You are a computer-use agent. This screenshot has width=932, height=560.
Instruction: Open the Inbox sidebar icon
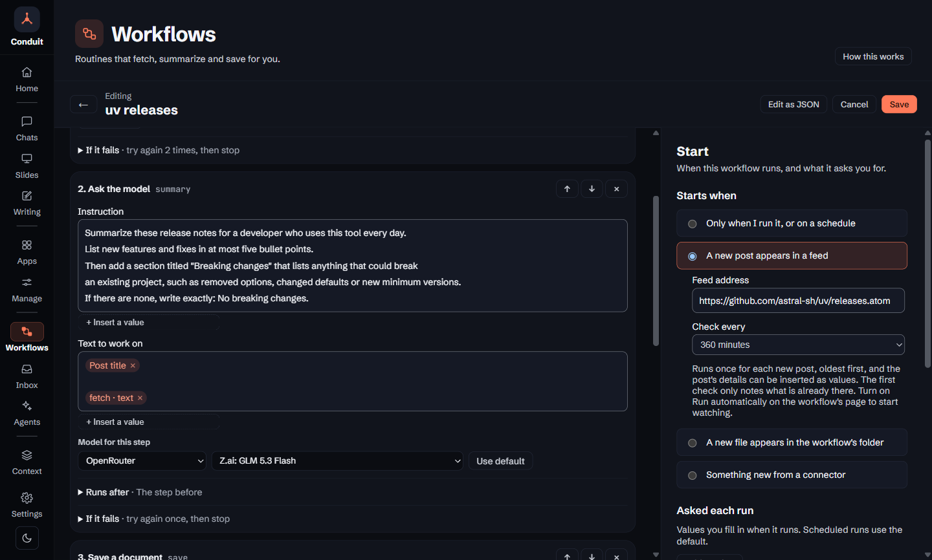tap(27, 376)
